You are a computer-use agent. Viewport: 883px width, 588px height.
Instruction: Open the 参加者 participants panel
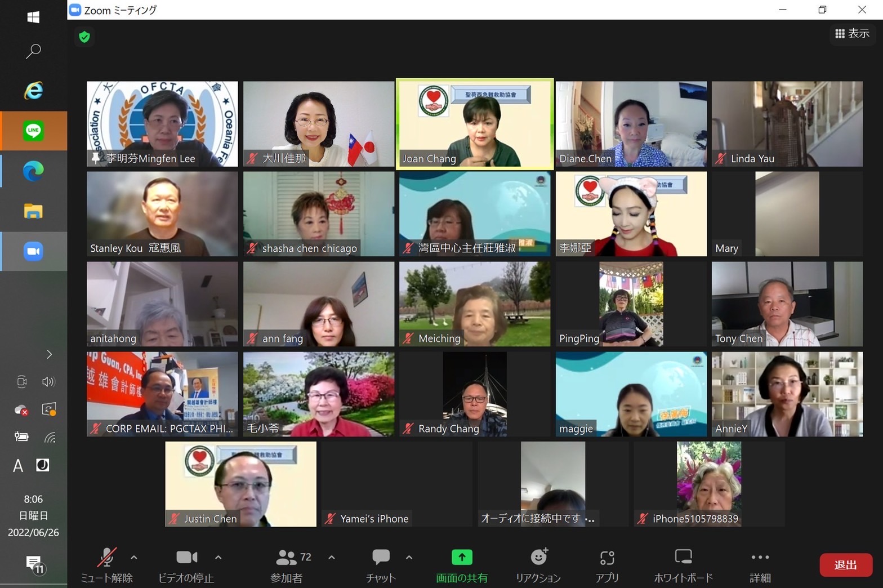pyautogui.click(x=287, y=565)
